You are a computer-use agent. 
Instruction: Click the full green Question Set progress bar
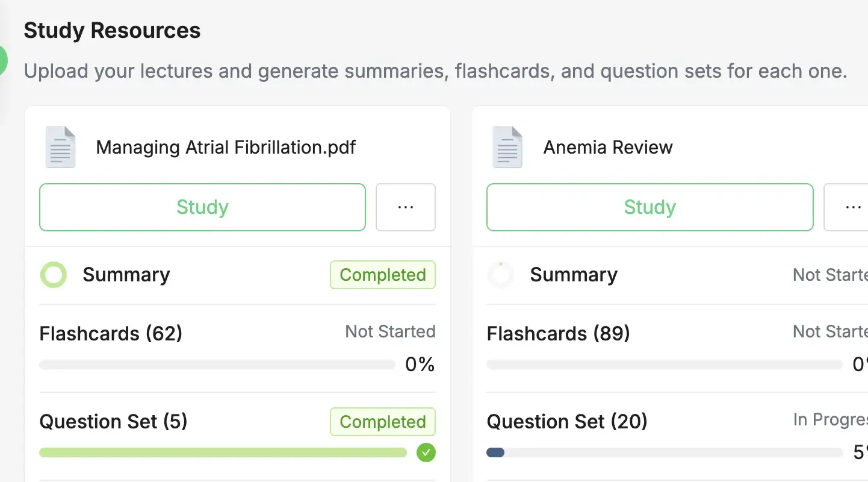223,452
